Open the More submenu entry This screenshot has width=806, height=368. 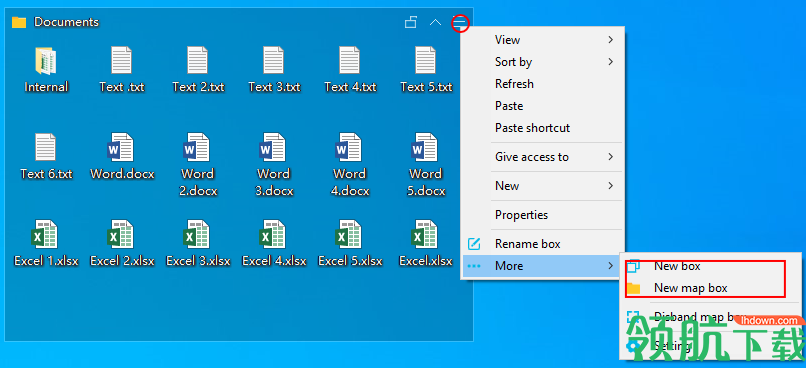[x=542, y=266]
